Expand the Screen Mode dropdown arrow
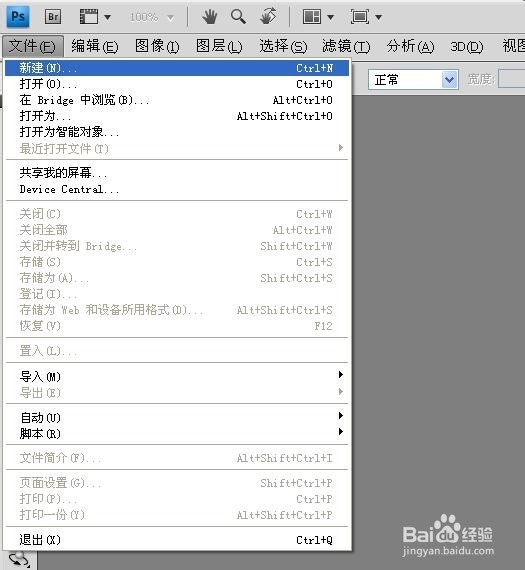Screen dimensions: 525x570 tap(378, 17)
